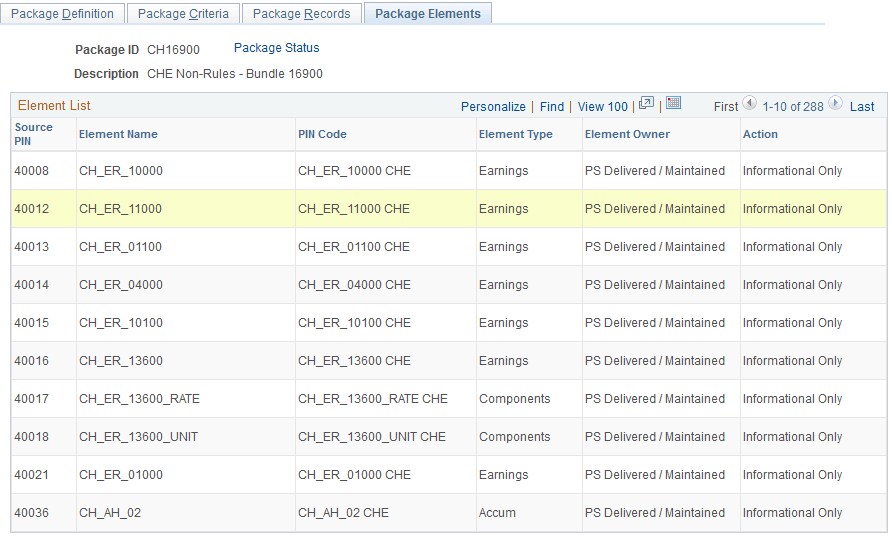This screenshot has width=892, height=537.
Task: Show next rows arrow icon
Action: (836, 104)
